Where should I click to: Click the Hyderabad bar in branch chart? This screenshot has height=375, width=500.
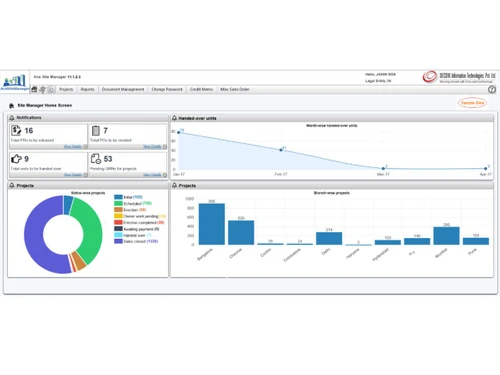point(388,242)
